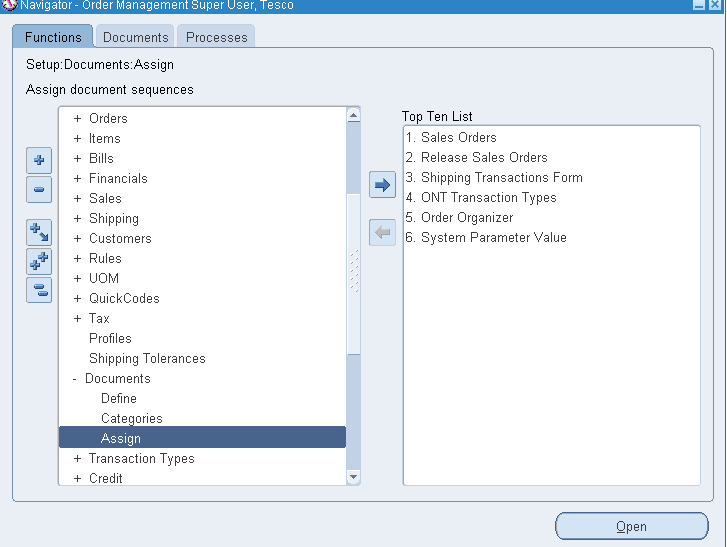Click the tree scrollbar down arrow
This screenshot has height=547, width=727.
[x=353, y=478]
